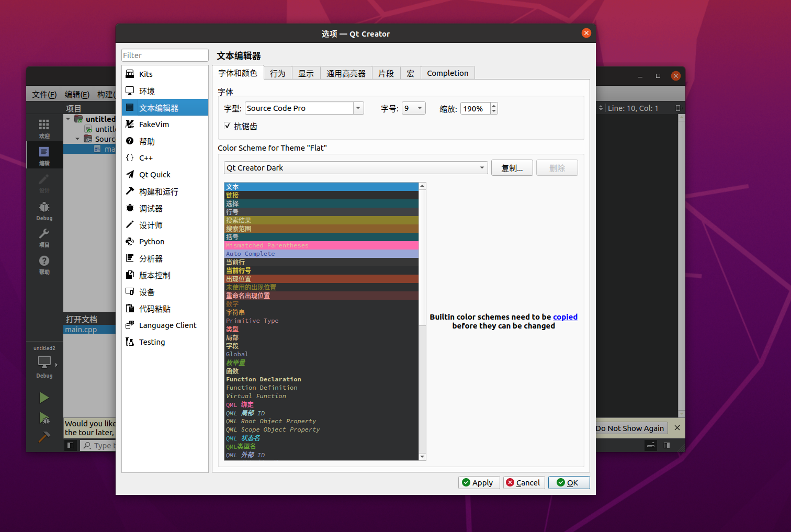Image resolution: width=791 pixels, height=532 pixels.
Task: Select main.cpp in 打开文档 list
Action: [x=89, y=330]
